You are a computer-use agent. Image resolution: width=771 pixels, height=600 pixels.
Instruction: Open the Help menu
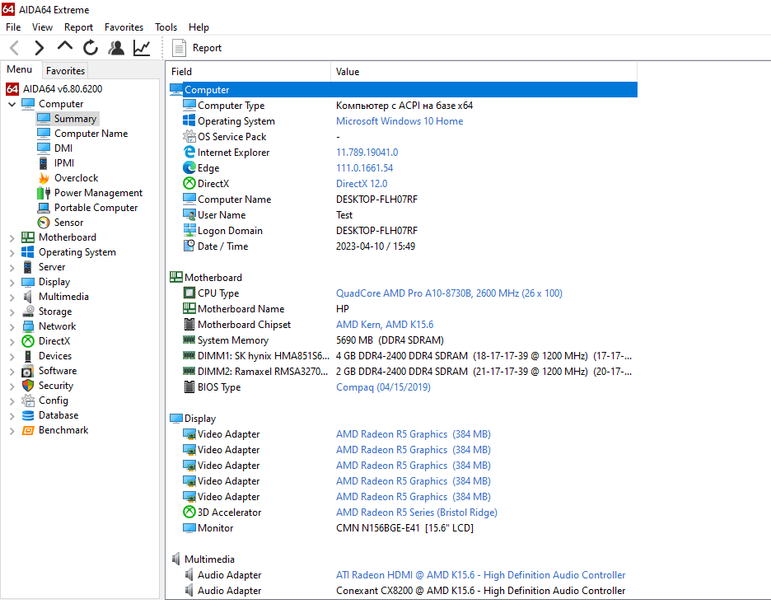click(x=199, y=27)
